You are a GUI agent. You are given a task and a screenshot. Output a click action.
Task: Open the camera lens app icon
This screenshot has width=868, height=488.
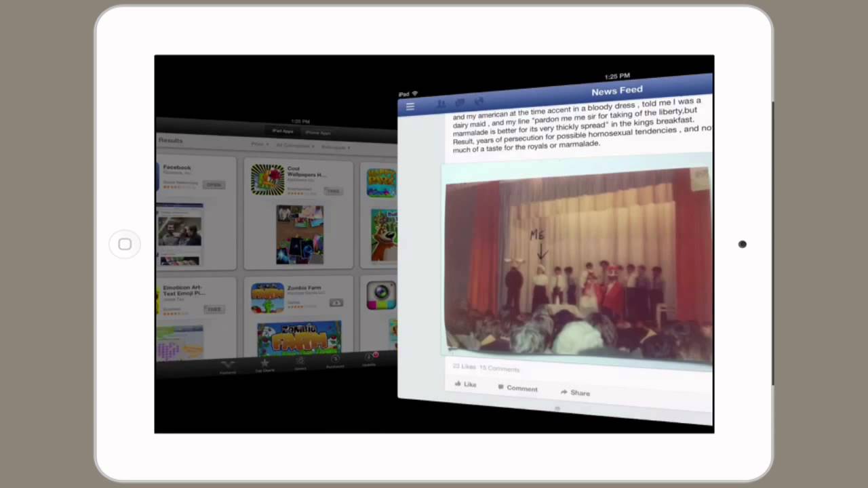click(x=381, y=296)
